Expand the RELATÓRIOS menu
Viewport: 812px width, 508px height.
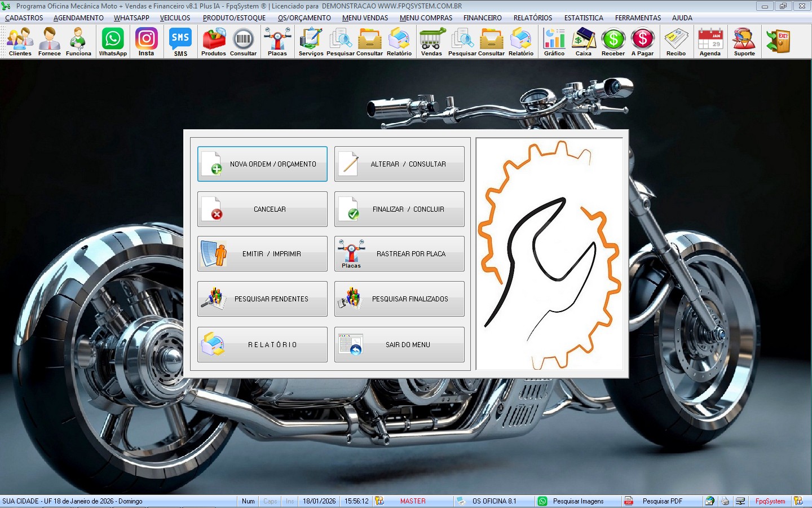pos(533,18)
